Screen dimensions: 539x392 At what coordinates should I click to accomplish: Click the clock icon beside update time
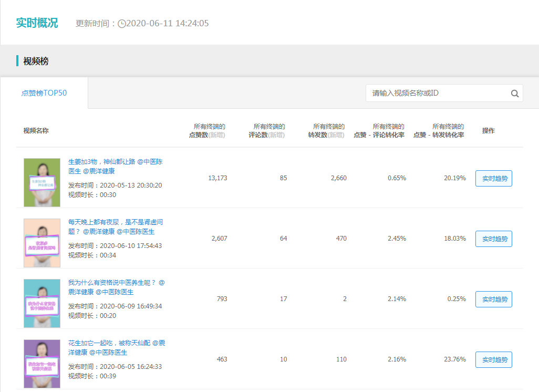(x=122, y=24)
